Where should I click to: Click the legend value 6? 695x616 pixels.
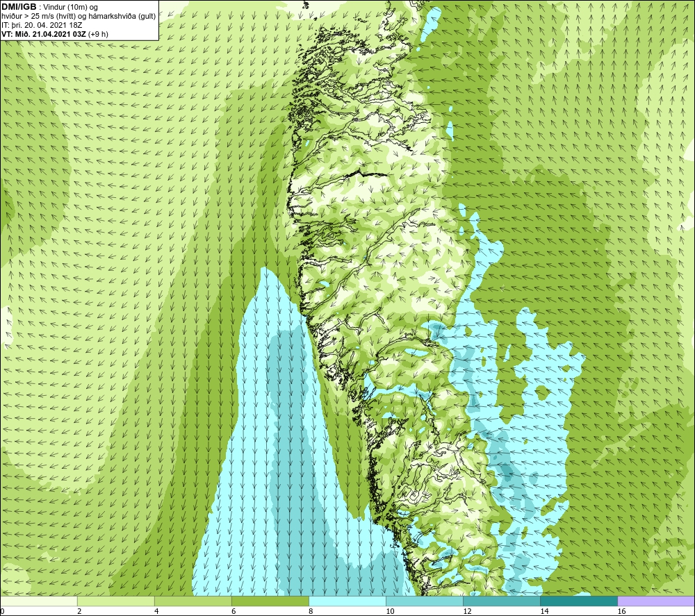point(234,611)
